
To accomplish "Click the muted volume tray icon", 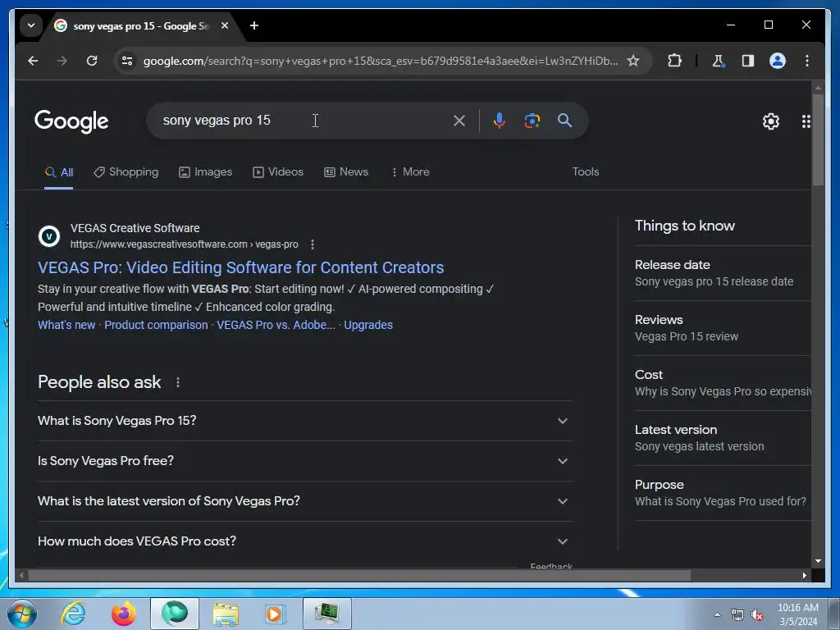I will (x=757, y=615).
